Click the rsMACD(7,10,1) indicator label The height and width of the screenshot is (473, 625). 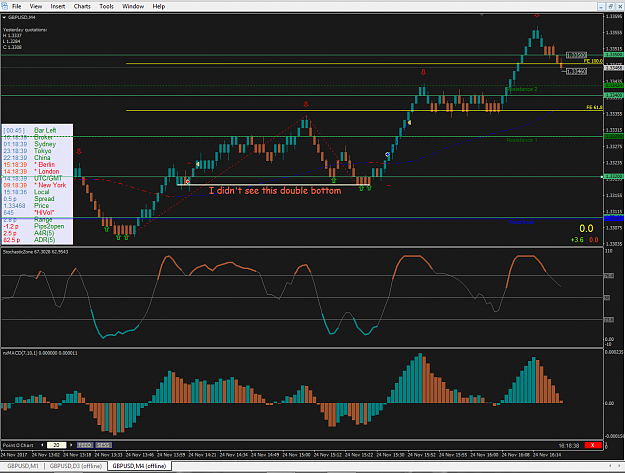point(40,353)
